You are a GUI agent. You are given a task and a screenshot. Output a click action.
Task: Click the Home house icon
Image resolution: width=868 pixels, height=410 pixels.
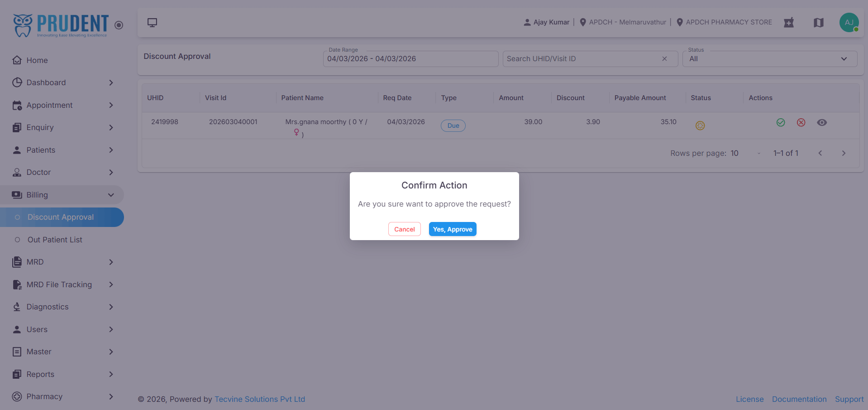[17, 60]
